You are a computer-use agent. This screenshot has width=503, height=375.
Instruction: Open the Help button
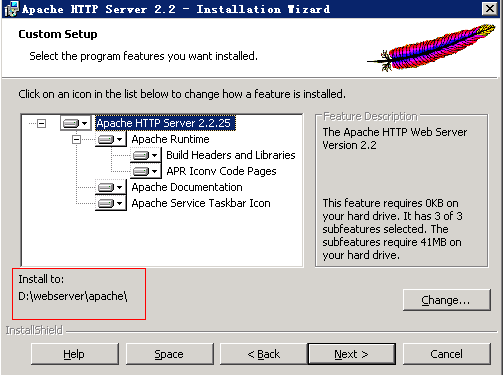click(x=75, y=354)
